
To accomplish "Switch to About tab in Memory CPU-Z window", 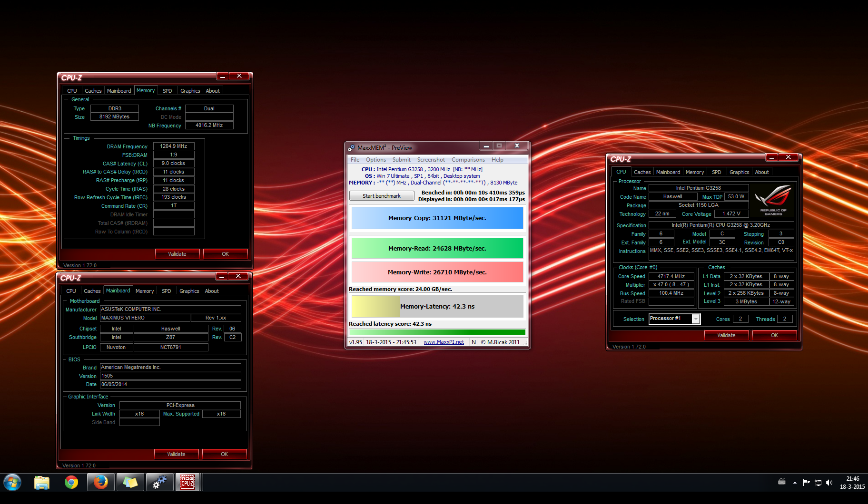I will pyautogui.click(x=213, y=91).
